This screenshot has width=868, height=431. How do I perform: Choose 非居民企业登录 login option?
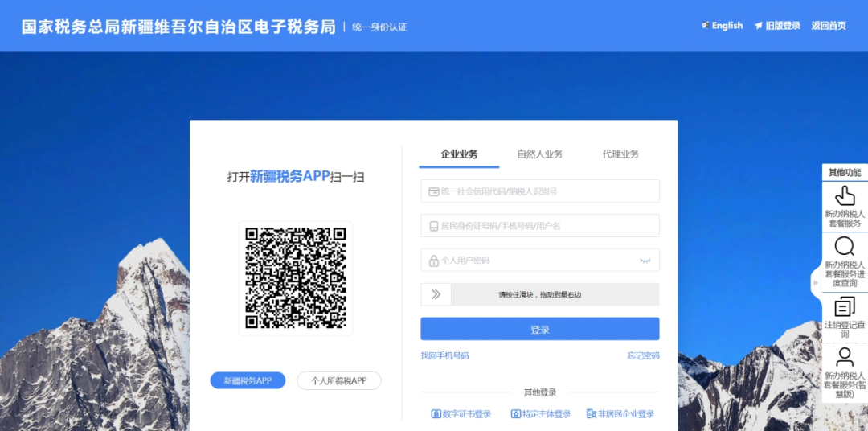point(620,414)
